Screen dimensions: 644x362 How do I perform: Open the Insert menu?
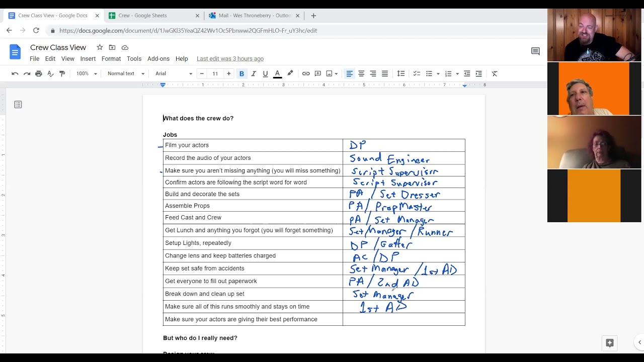click(x=88, y=59)
